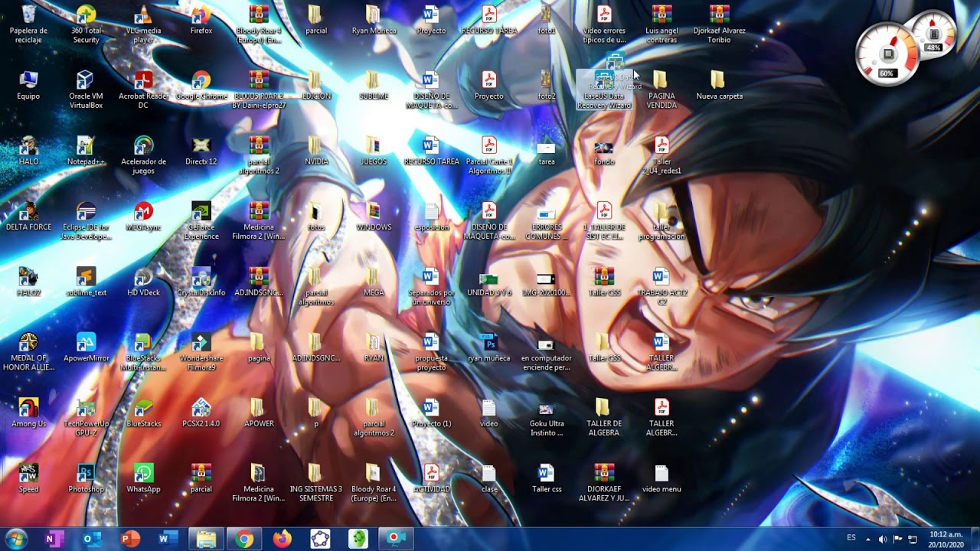This screenshot has width=980, height=551.
Task: Click the MEGAsync desktop icon
Action: (143, 216)
